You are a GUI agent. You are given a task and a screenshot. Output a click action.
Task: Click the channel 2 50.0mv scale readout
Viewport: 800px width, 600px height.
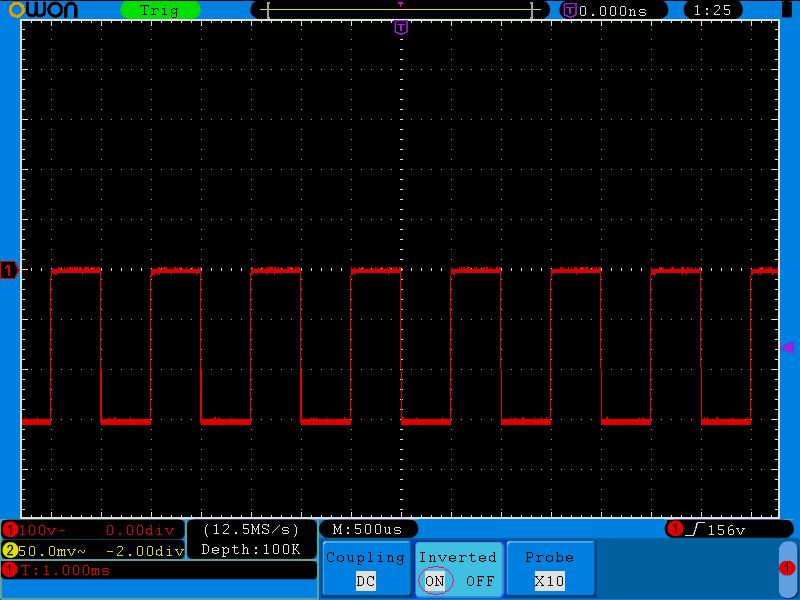click(52, 551)
